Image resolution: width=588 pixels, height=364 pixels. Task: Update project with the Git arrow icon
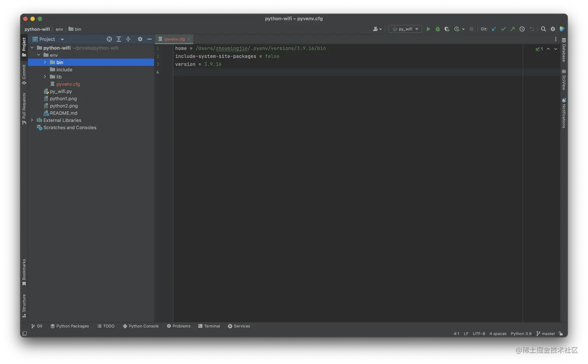point(494,29)
